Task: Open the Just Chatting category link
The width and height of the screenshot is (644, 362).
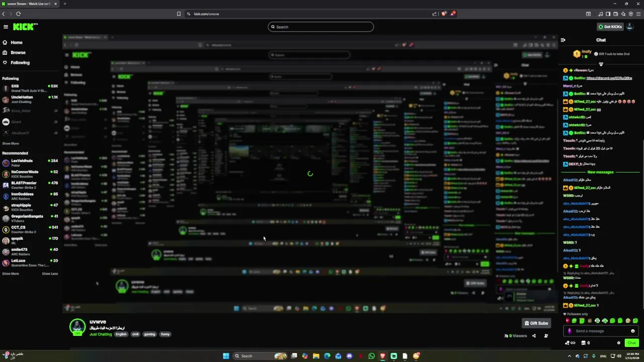Action: point(101,334)
